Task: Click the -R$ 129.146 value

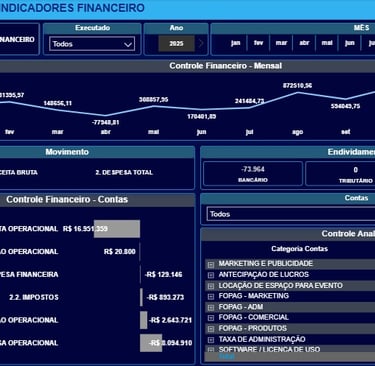Action: pos(163,274)
